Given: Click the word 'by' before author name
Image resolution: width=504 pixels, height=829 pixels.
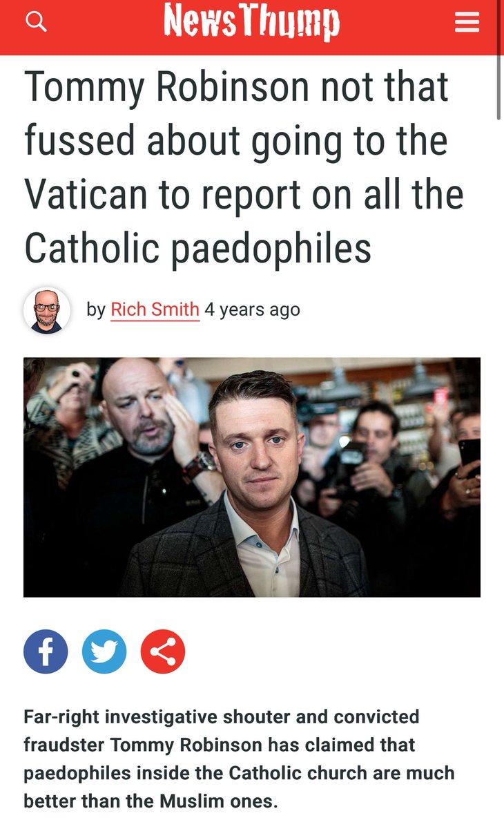Looking at the screenshot, I should 96,309.
